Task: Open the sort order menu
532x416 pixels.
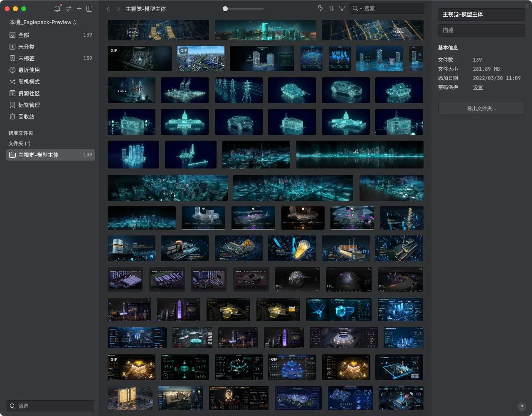Action: (331, 9)
